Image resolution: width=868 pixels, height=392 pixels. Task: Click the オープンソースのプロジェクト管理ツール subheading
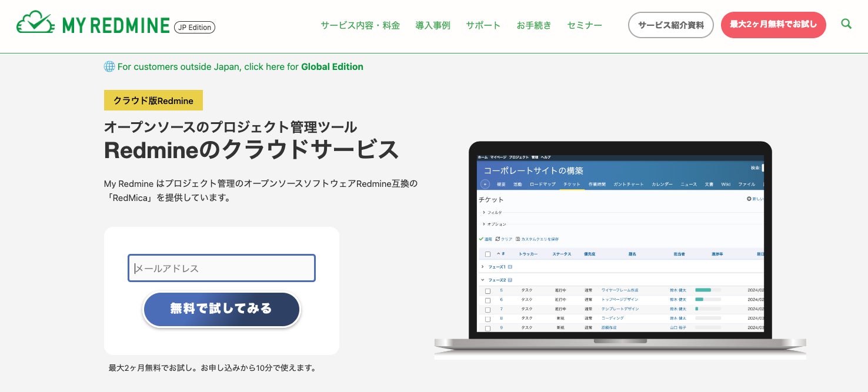(x=231, y=127)
